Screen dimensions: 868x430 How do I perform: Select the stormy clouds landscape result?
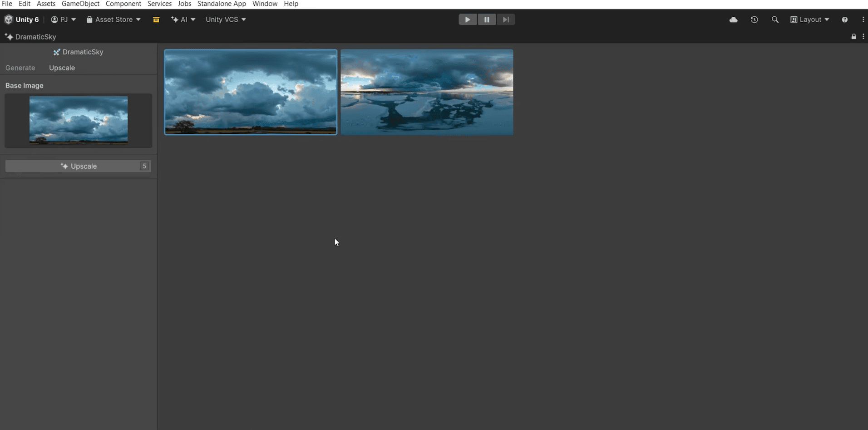click(x=251, y=92)
